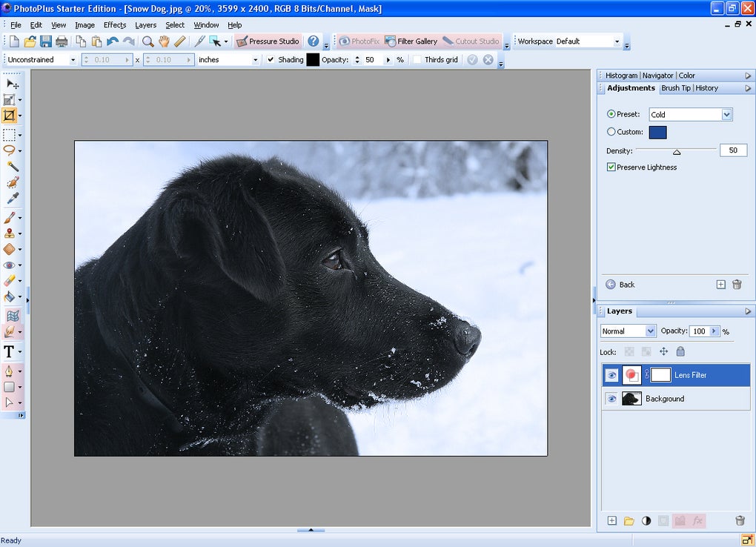
Task: Expand the Workspace Default dropdown
Action: [617, 42]
